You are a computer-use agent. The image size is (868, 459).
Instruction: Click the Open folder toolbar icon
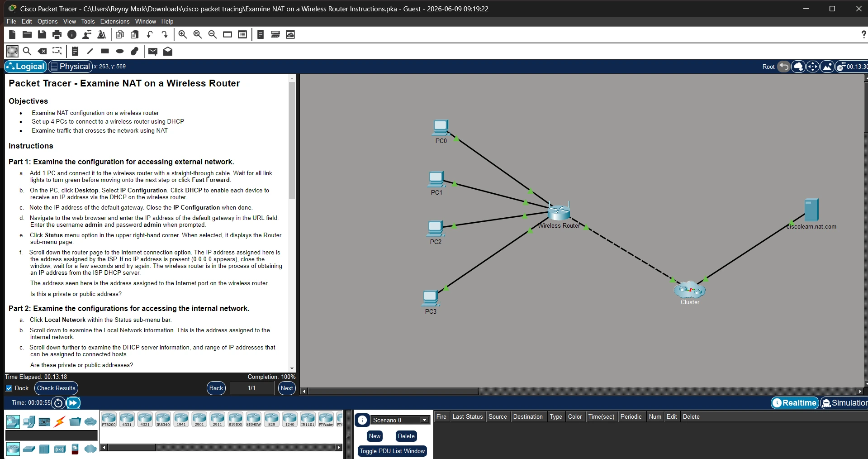(27, 34)
